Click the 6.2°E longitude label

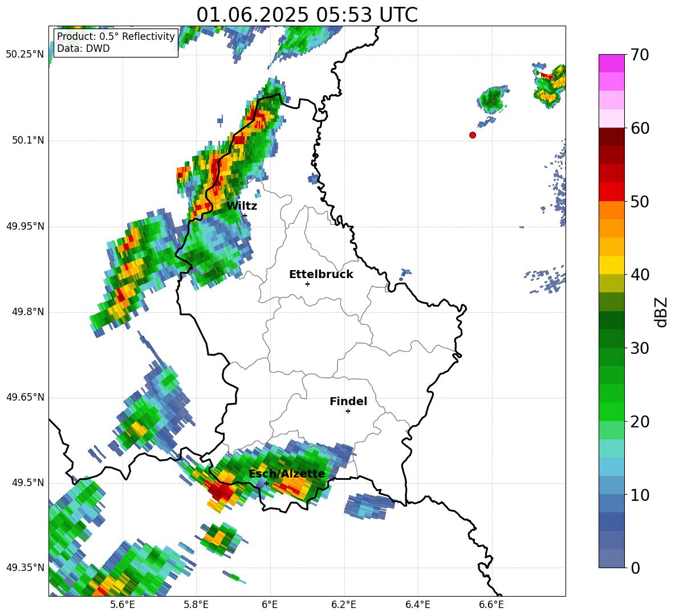pos(344,605)
